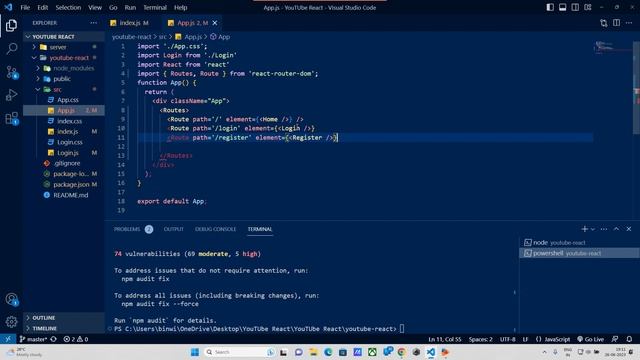Click Ln 11, Col 55 status item
Image resolution: width=640 pixels, height=360 pixels.
[x=444, y=339]
